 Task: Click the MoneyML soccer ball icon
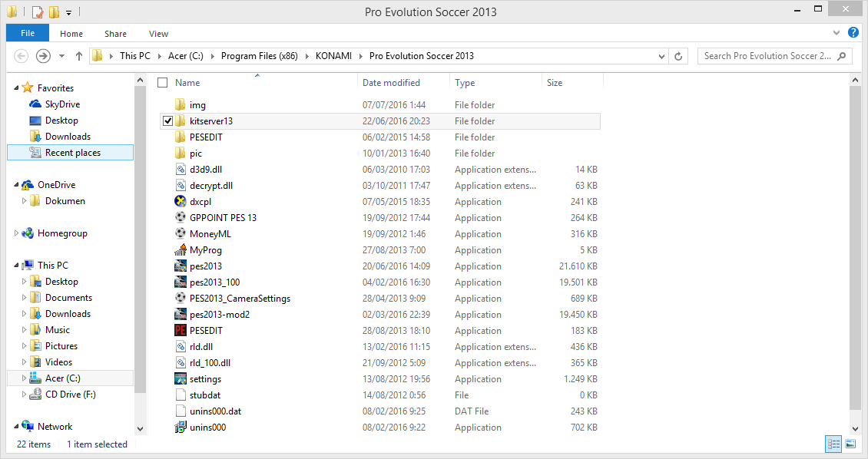(x=180, y=234)
